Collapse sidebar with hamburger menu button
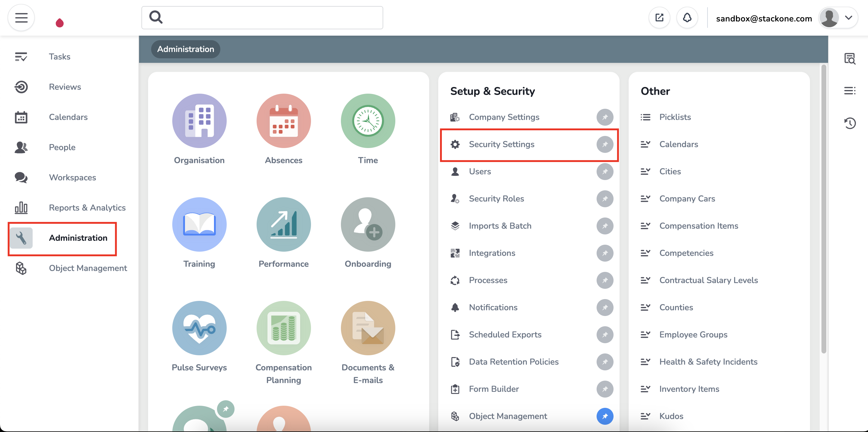868x432 pixels. tap(21, 18)
